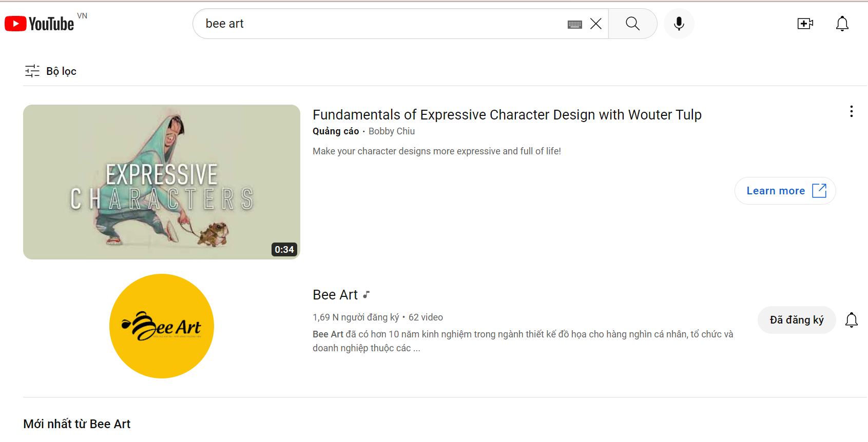Open notifications bell in the top bar
This screenshot has height=442, width=868.
pos(842,24)
